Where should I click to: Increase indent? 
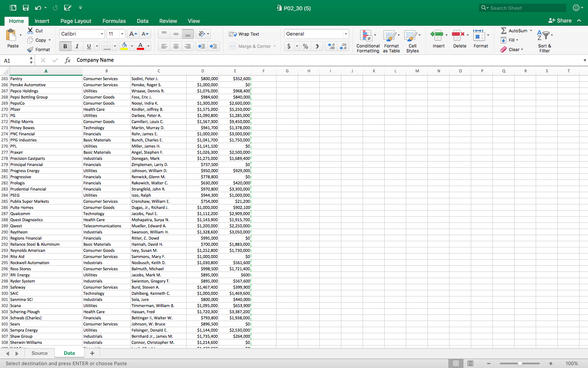tap(214, 46)
